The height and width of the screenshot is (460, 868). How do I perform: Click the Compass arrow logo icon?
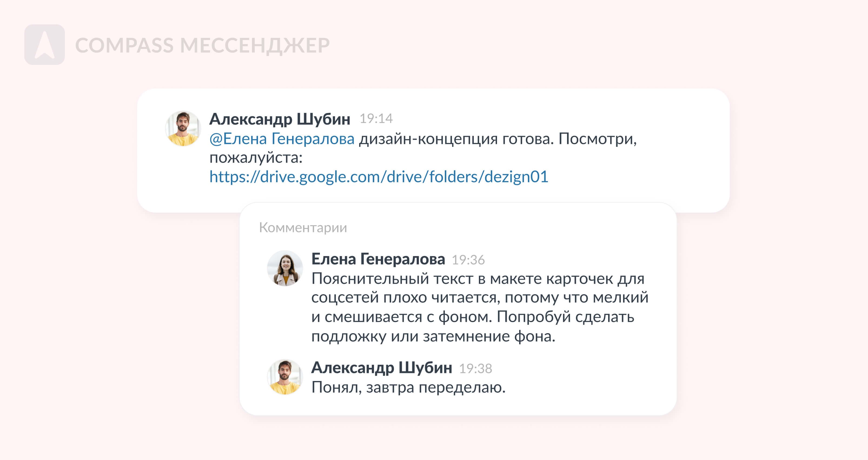(44, 44)
